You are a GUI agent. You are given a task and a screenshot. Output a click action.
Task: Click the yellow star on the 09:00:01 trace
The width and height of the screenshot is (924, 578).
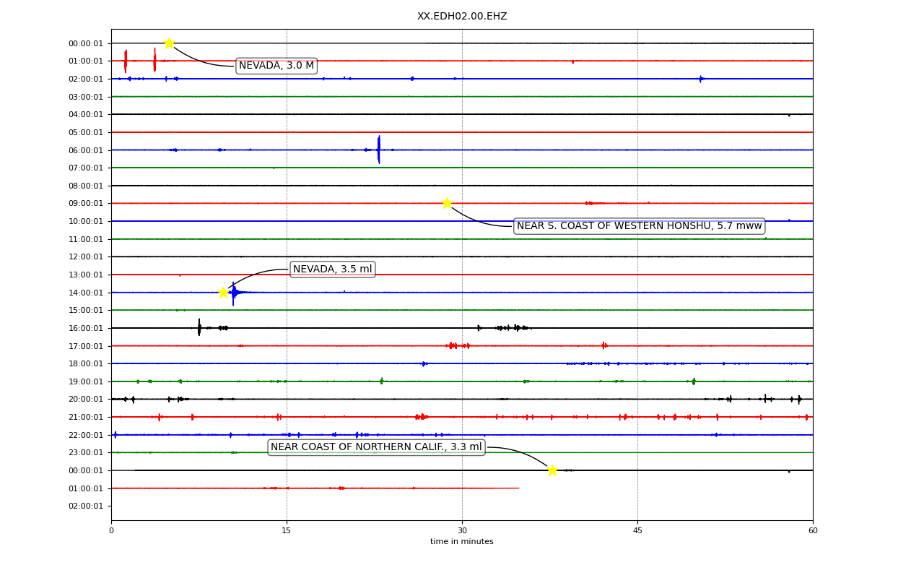[447, 203]
